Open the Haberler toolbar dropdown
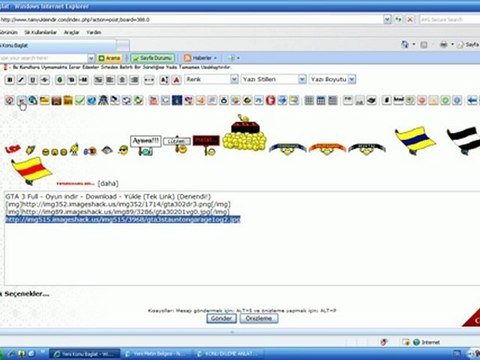The width and height of the screenshot is (480, 360). 201,58
